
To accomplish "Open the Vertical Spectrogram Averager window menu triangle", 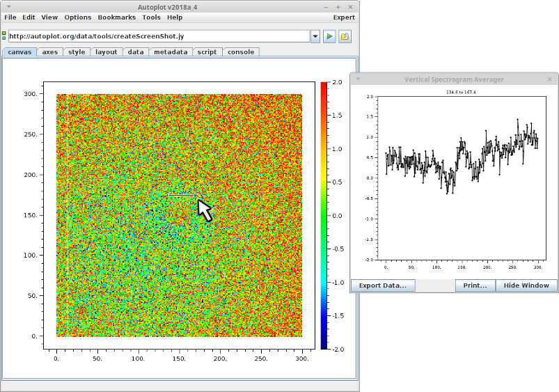I will pyautogui.click(x=359, y=79).
